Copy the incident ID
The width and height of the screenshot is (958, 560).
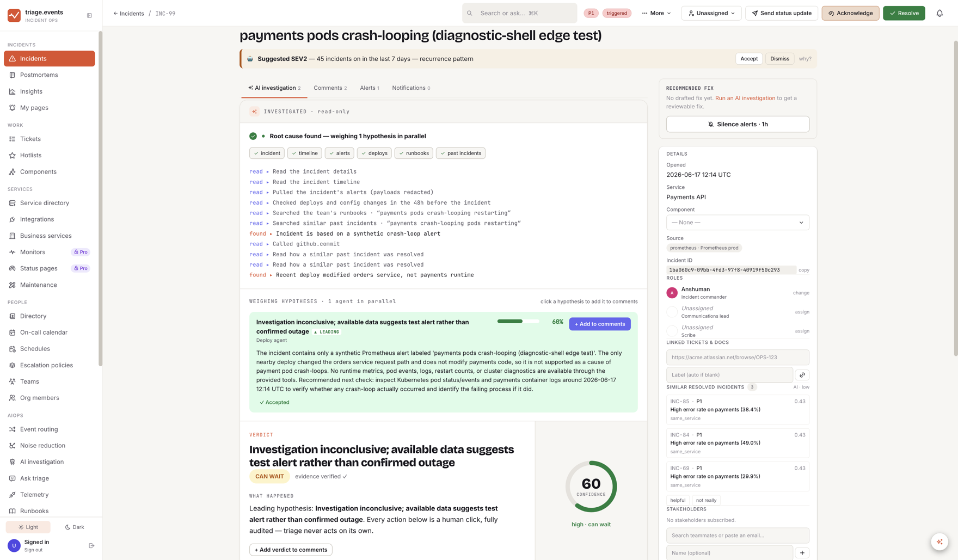(803, 270)
